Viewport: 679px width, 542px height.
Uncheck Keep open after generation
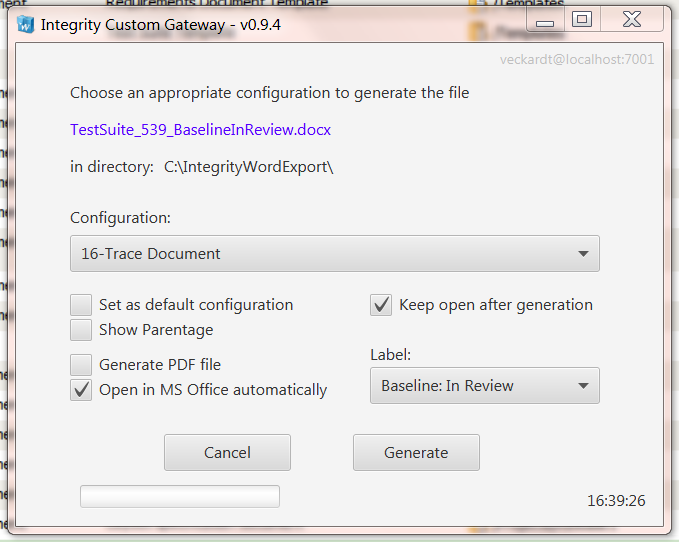(381, 305)
